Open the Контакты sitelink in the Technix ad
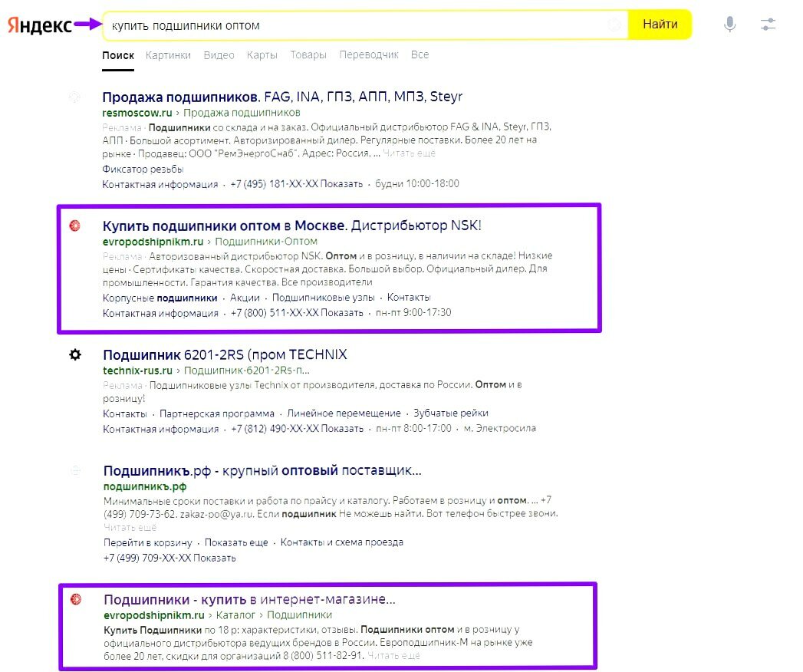The height and width of the screenshot is (672, 803). [125, 413]
